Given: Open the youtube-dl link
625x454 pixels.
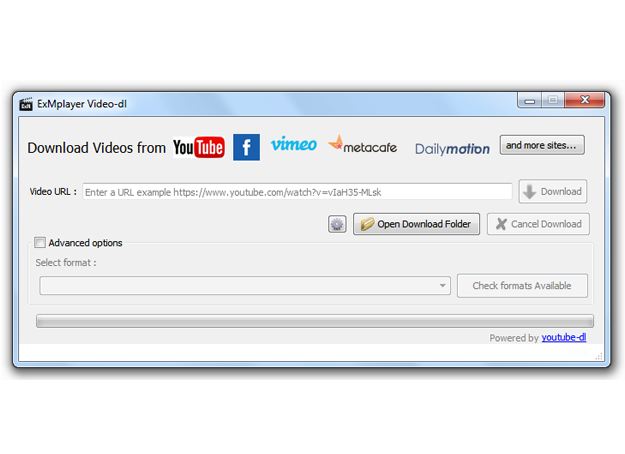Looking at the screenshot, I should (x=564, y=338).
